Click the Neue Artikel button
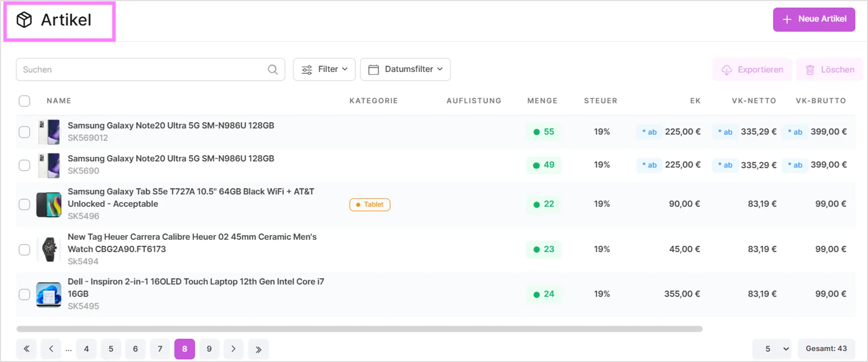Screen dimensions: 868x362 814,19
